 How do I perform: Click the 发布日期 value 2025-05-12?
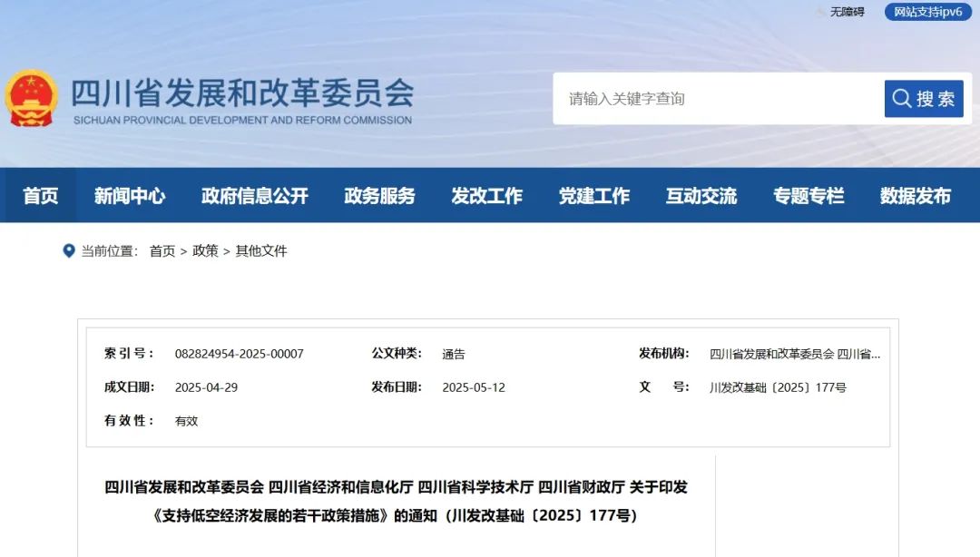(474, 387)
